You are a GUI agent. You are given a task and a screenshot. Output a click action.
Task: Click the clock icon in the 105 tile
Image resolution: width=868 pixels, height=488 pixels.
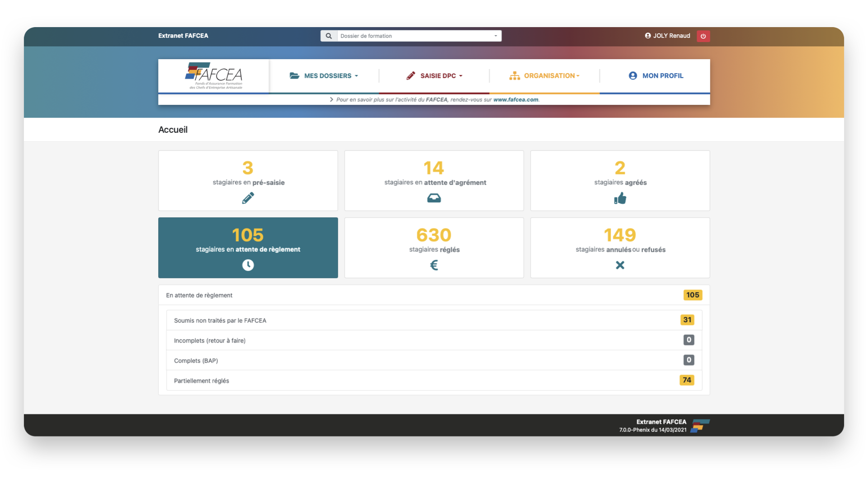tap(248, 265)
